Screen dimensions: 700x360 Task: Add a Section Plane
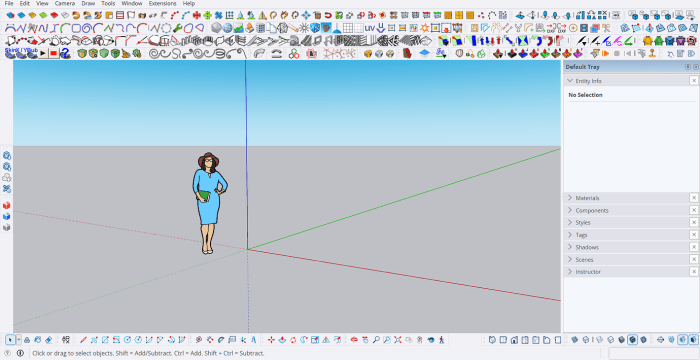(660, 340)
